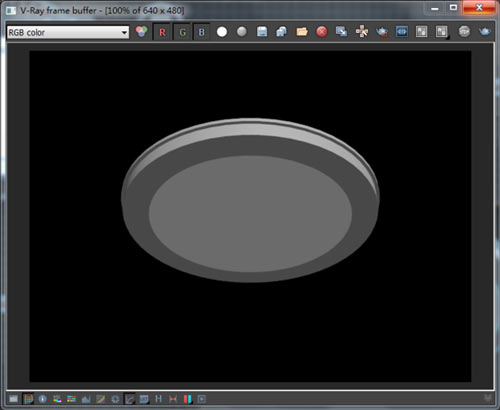Save image with the floppy disk icon

click(x=262, y=32)
